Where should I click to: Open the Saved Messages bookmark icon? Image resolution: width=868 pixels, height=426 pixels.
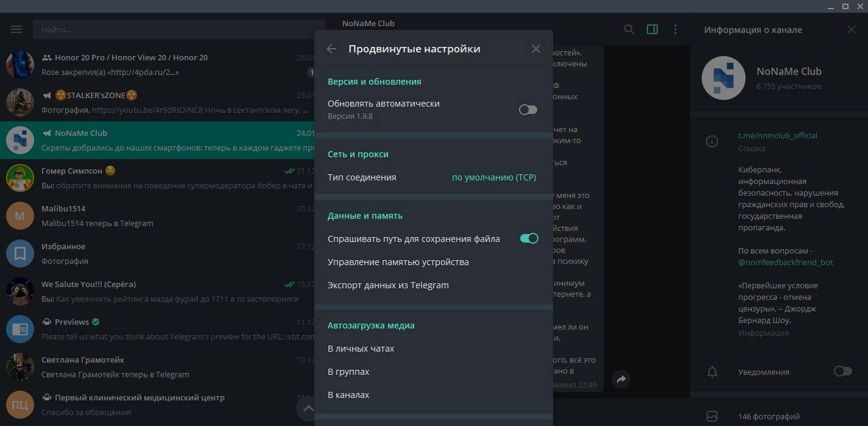pyautogui.click(x=19, y=254)
